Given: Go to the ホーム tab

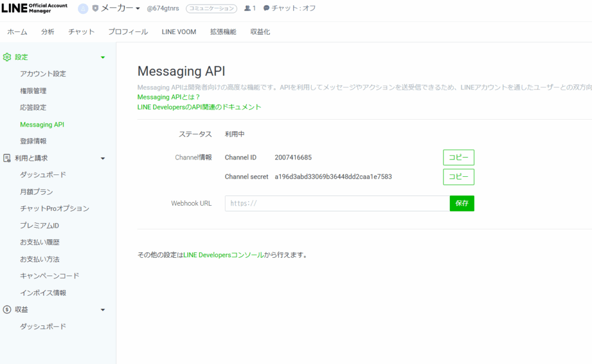Looking at the screenshot, I should click(x=17, y=32).
